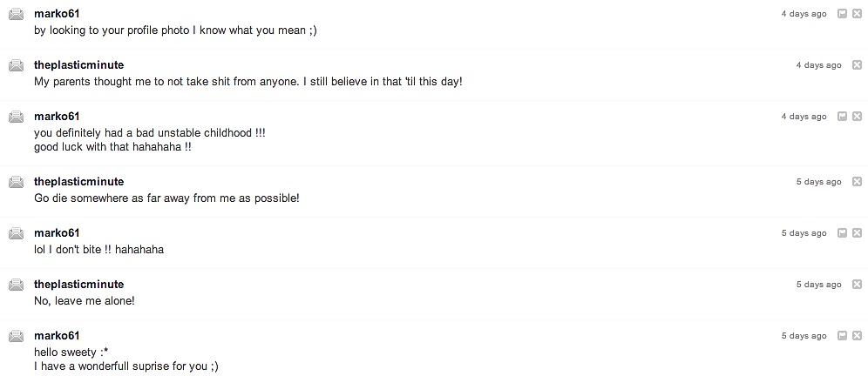
Task: Open marko61 username above "lol I don't bite"
Action: pyautogui.click(x=57, y=233)
